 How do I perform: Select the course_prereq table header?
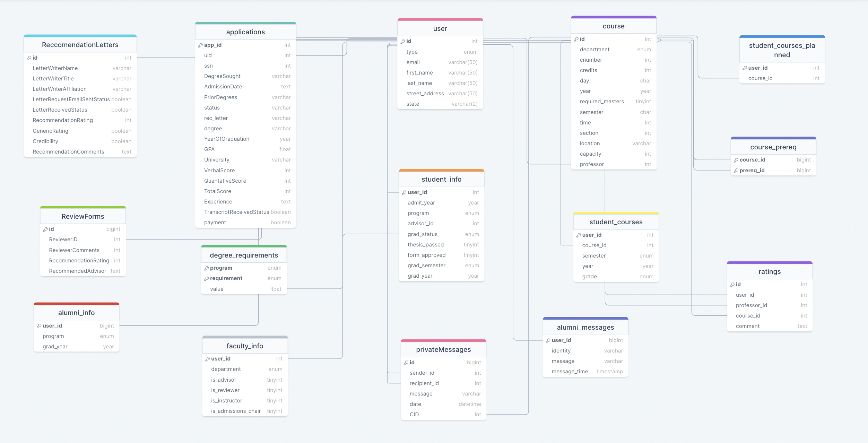pyautogui.click(x=773, y=147)
